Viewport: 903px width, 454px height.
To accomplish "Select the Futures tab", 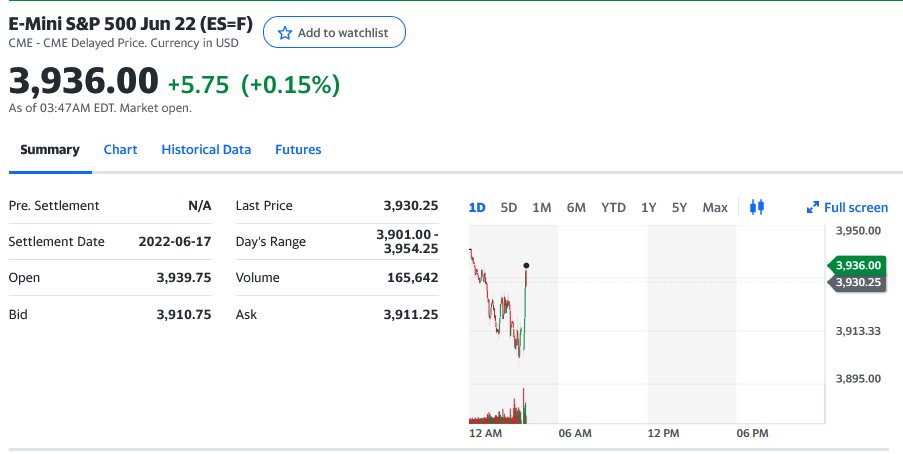I will [x=298, y=149].
